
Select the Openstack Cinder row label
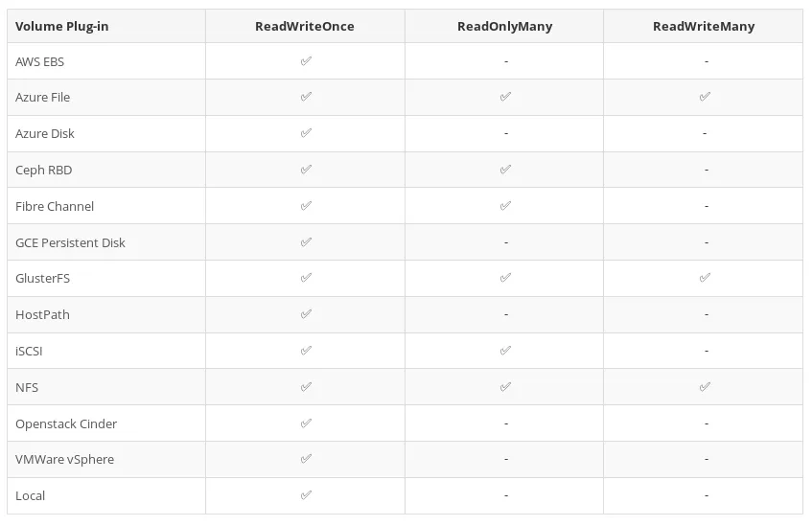pyautogui.click(x=66, y=423)
